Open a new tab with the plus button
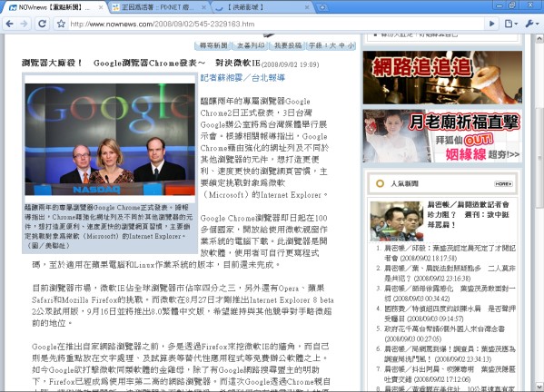This screenshot has height=392, width=544. click(322, 7)
